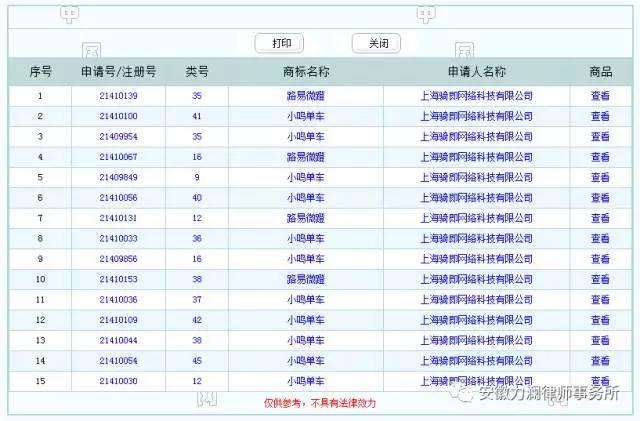Click 查看 in row 6
Screen dimensions: 640x421
(x=600, y=198)
